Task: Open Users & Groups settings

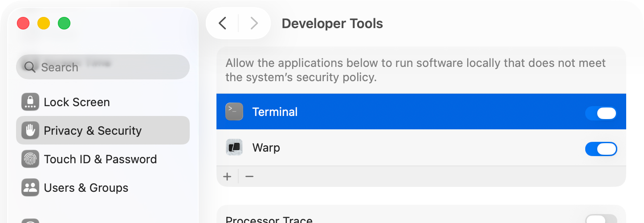Action: (x=103, y=188)
